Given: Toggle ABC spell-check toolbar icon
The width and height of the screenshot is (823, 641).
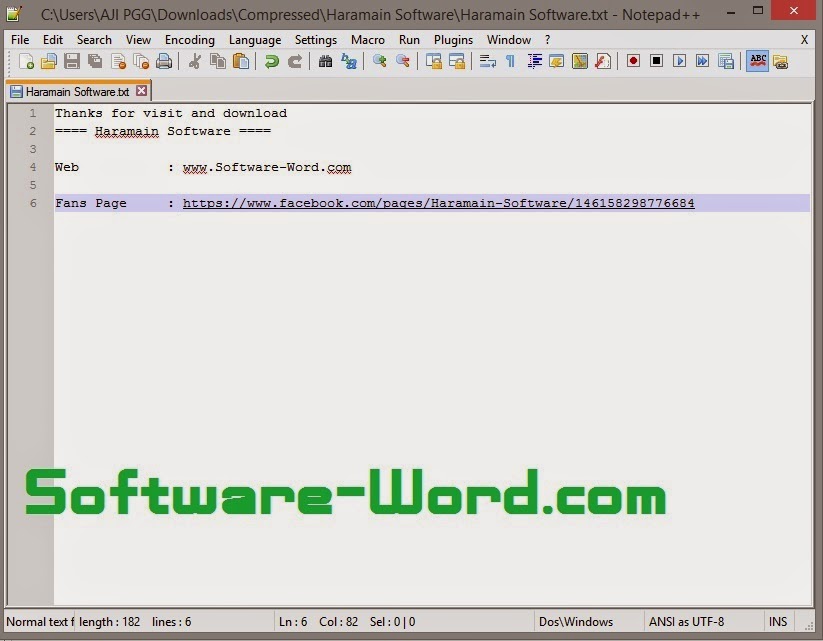Looking at the screenshot, I should click(757, 61).
